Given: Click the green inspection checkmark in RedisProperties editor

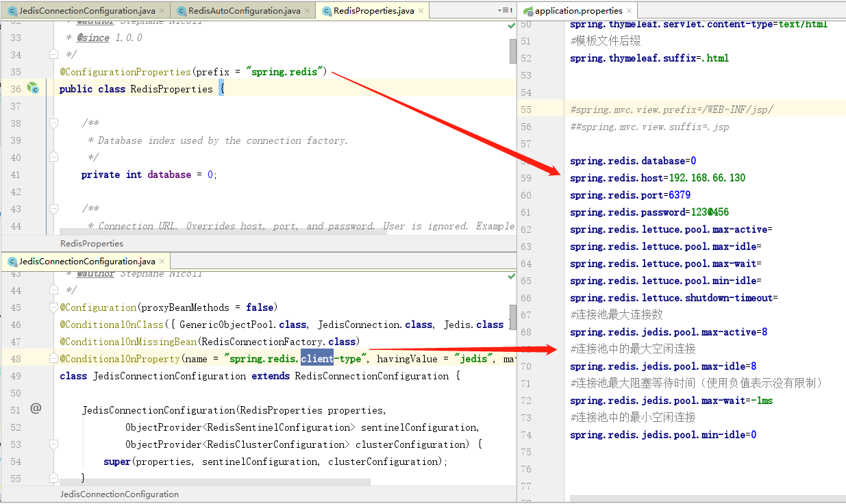Looking at the screenshot, I should click(x=511, y=25).
